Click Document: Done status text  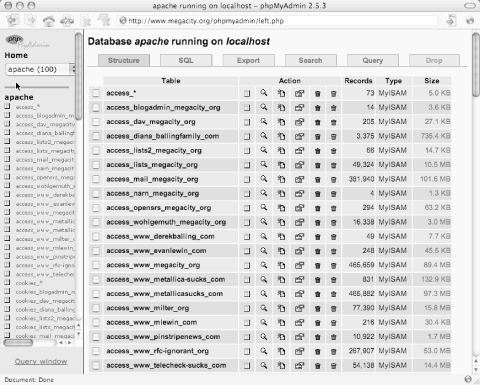coord(29,380)
